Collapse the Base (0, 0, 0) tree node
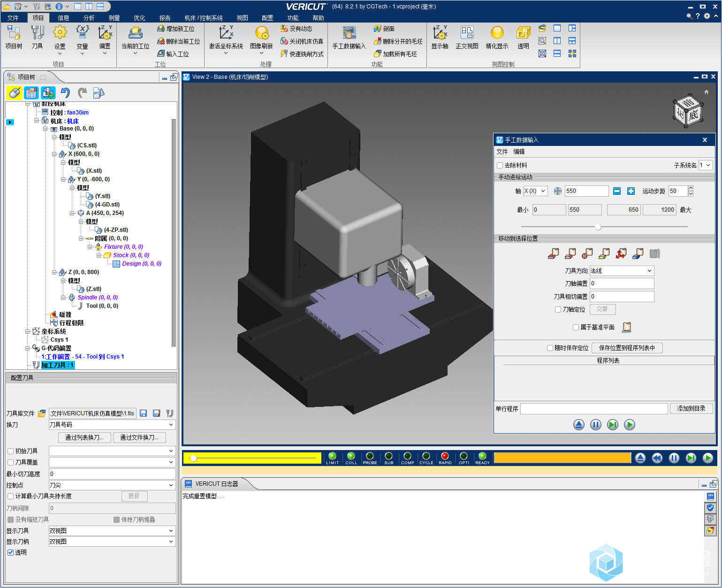Screen dimensions: 722x588 coord(46,129)
